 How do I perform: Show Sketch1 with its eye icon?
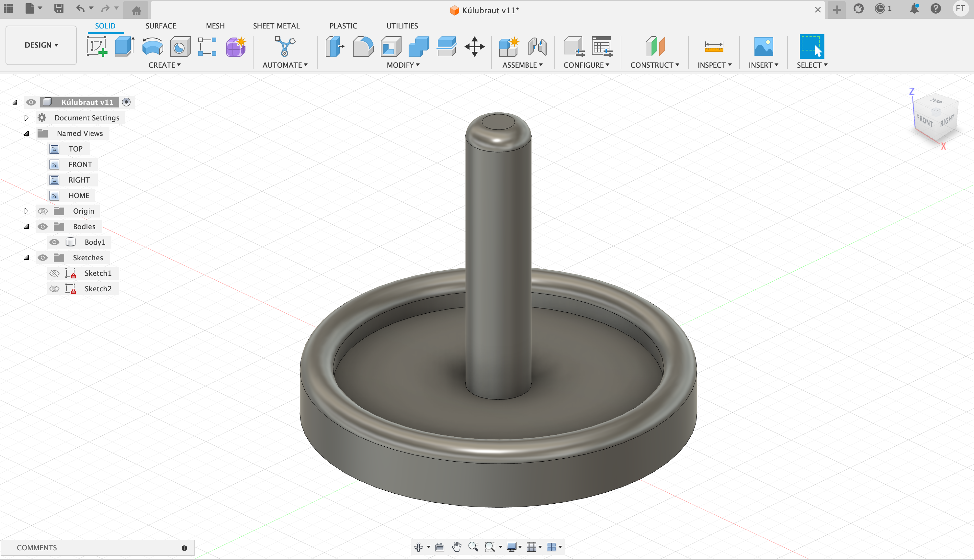tap(54, 273)
